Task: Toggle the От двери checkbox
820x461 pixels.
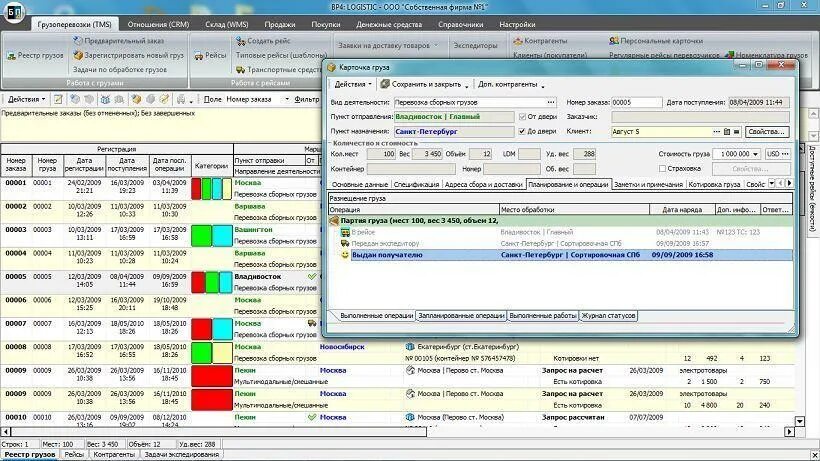Action: [x=522, y=117]
